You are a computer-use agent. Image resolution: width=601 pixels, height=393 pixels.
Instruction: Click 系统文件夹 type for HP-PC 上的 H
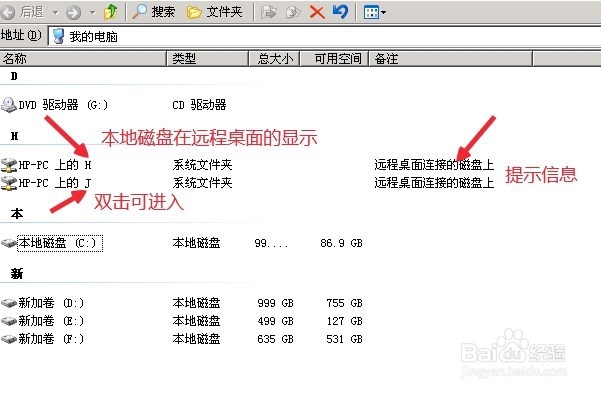202,165
